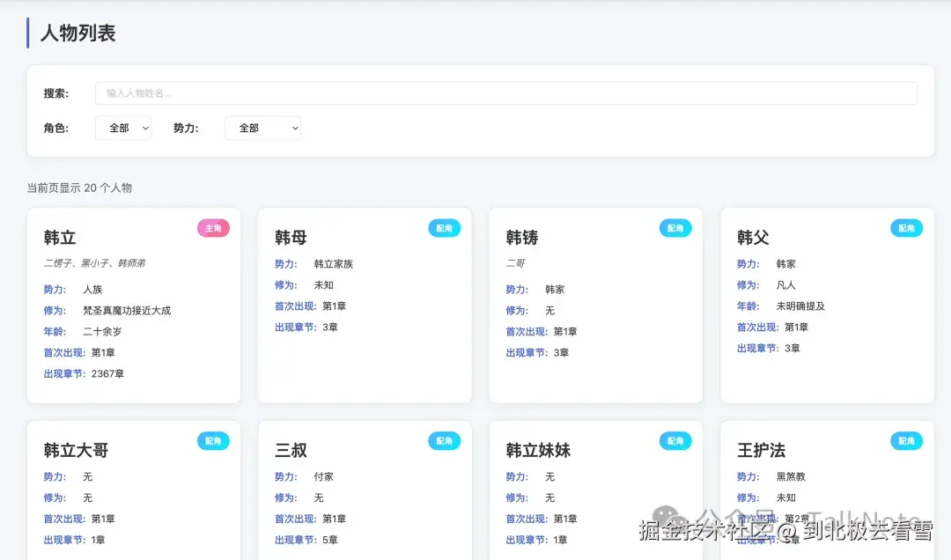Click the 搜索 input to type a name
Screen dimensions: 951x560
[505, 93]
